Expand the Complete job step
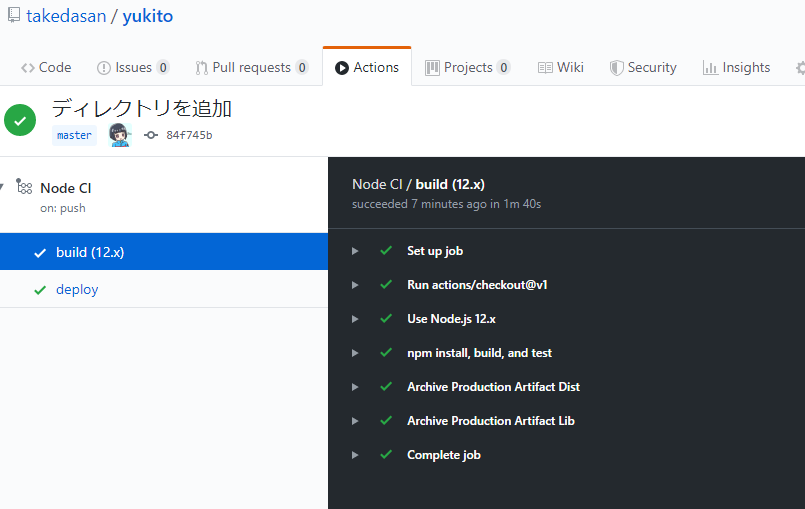This screenshot has height=509, width=805. [x=355, y=455]
